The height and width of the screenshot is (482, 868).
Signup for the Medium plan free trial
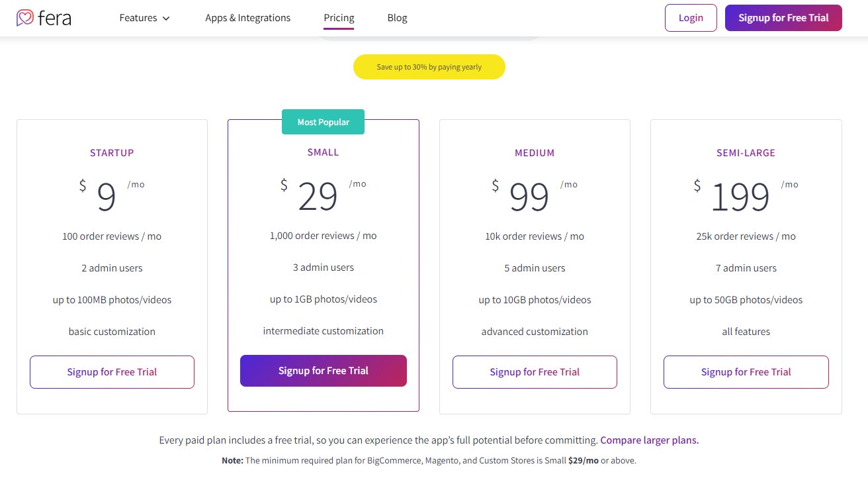pos(535,372)
